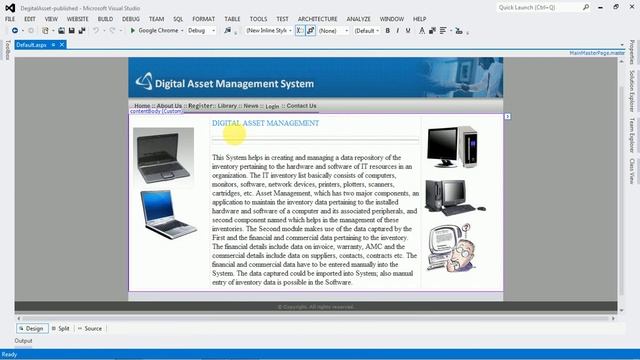Toggle Italic formatting
The width and height of the screenshot is (640, 360).
[398, 31]
